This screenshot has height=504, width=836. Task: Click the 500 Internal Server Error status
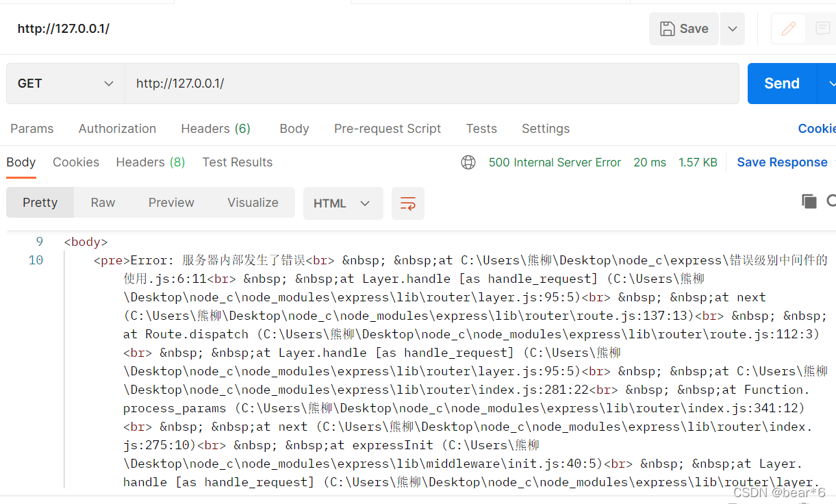click(555, 162)
